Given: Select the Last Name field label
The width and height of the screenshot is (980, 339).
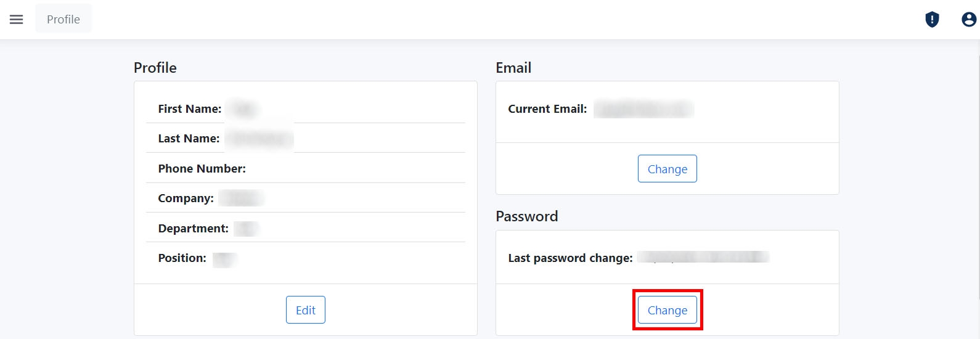Looking at the screenshot, I should point(189,139).
